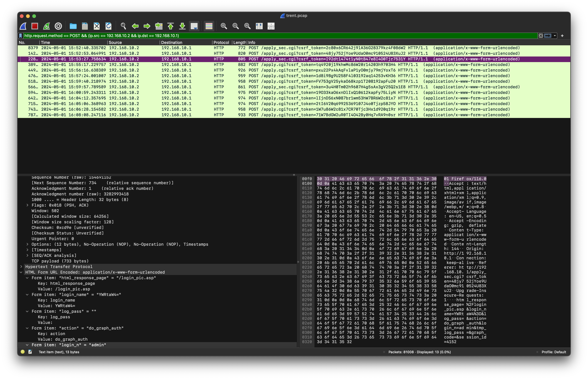Click the Find packet magnifier icon
Screen dimensions: 588x379
tap(123, 26)
